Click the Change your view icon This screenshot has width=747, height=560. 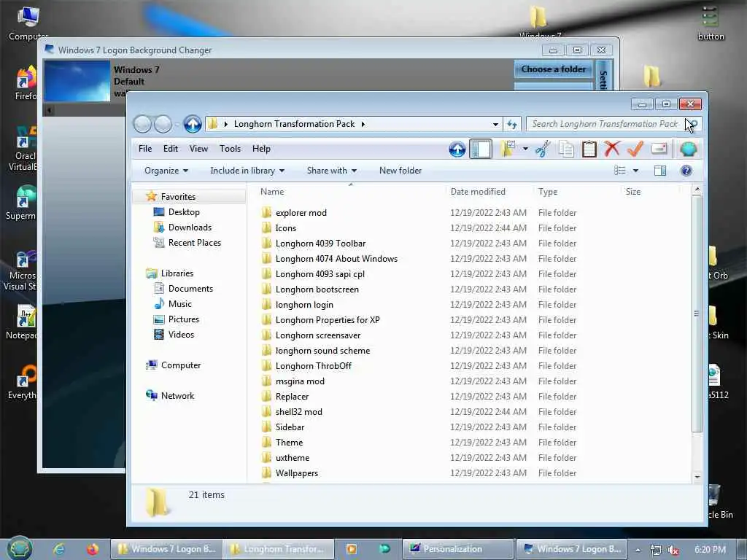(x=620, y=171)
